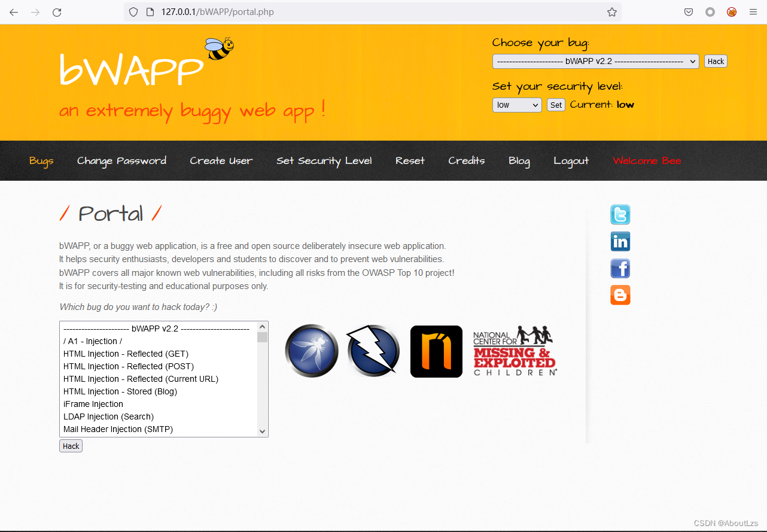Click the shield tracking protection icon
Image resolution: width=767 pixels, height=532 pixels.
(133, 12)
